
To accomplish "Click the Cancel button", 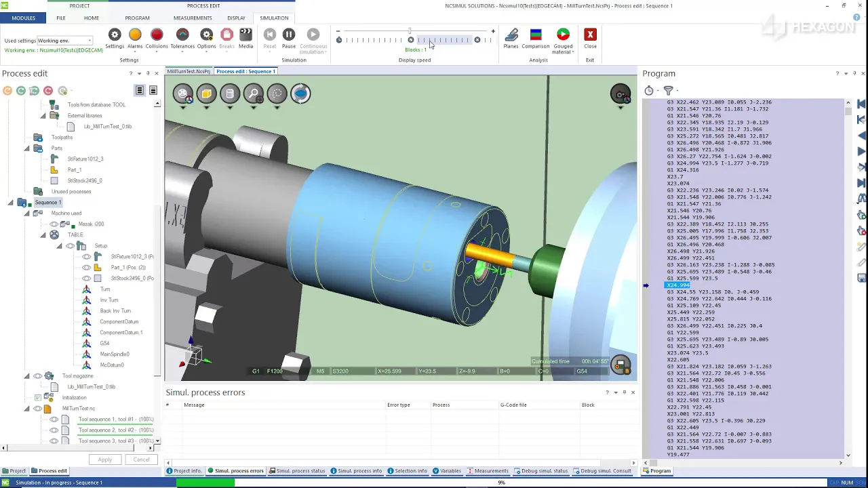I will (x=141, y=460).
